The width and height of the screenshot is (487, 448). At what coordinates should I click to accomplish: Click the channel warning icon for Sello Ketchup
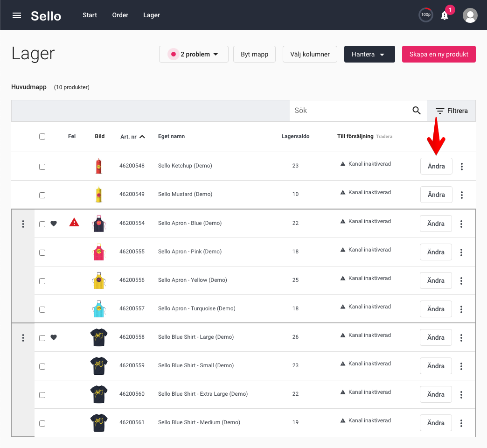pos(343,164)
